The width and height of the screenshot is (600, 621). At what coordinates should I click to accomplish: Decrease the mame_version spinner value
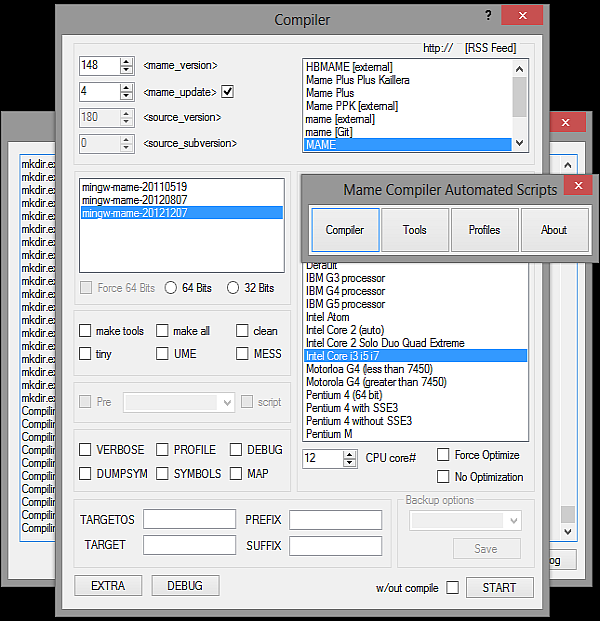[126, 69]
